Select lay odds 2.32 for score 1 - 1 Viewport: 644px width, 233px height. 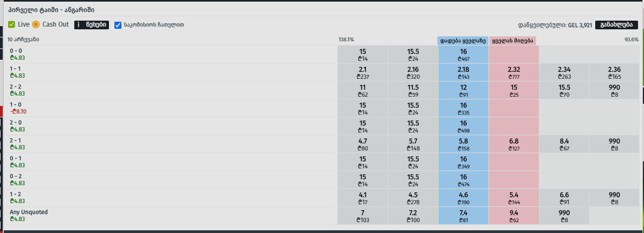[x=513, y=72]
